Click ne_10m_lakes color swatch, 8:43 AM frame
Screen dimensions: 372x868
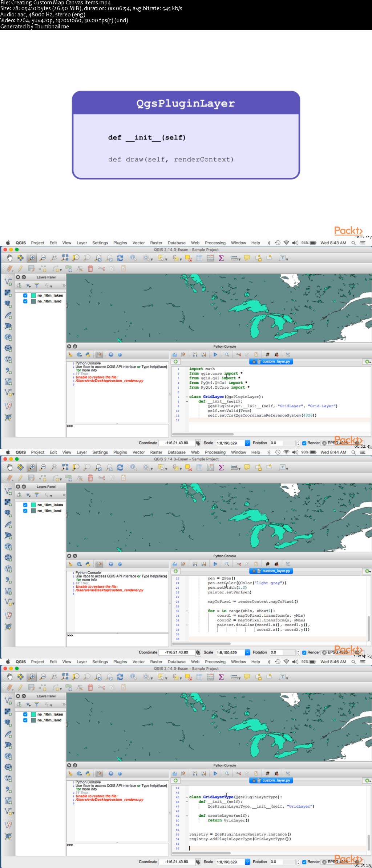point(33,296)
